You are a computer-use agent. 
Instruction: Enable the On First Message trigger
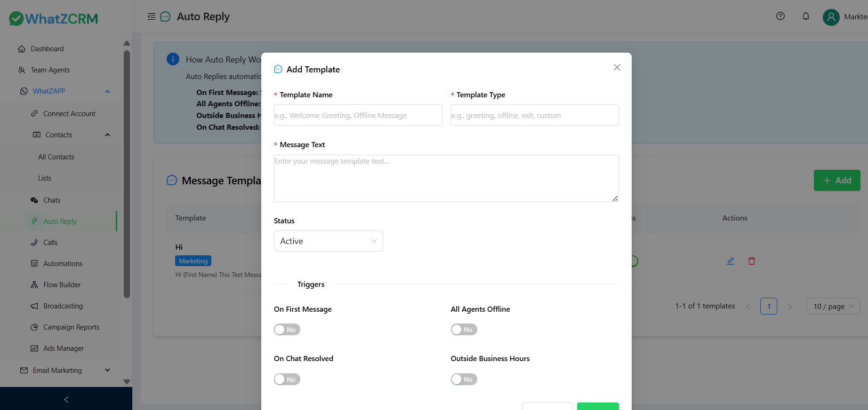(287, 330)
